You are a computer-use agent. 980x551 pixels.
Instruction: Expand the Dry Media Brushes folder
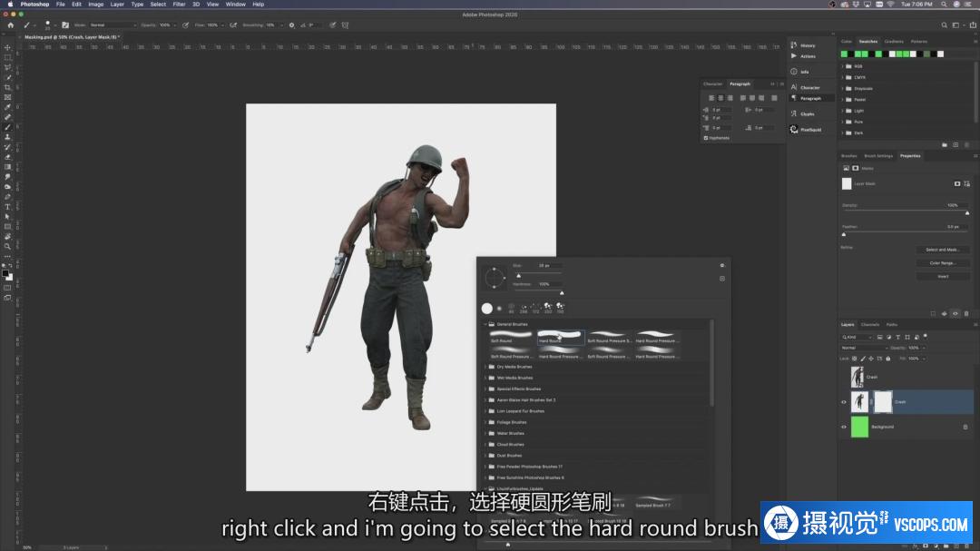coord(485,367)
